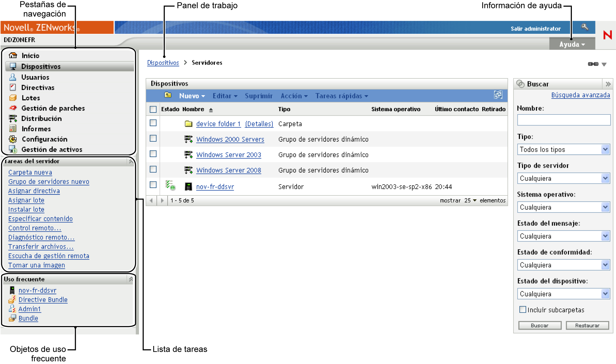This screenshot has width=616, height=364.
Task: Click the wrench icon in top banner
Action: coord(584,27)
